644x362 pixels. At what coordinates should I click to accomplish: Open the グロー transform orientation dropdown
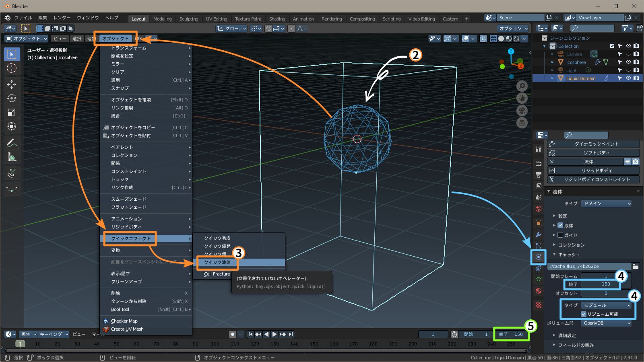pos(231,29)
